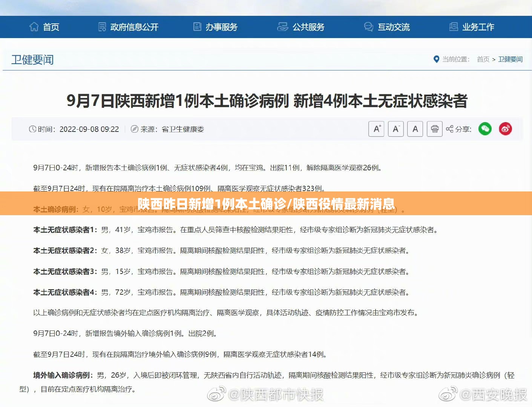
Task: Select the 公共服务 menu item
Action: pyautogui.click(x=308, y=27)
